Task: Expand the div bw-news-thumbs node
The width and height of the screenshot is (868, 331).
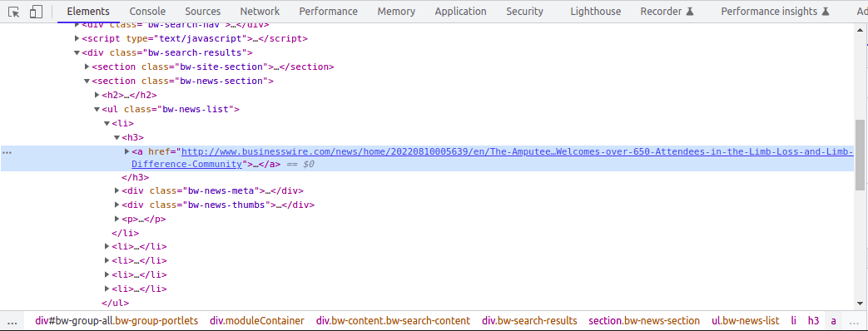Action: [117, 205]
